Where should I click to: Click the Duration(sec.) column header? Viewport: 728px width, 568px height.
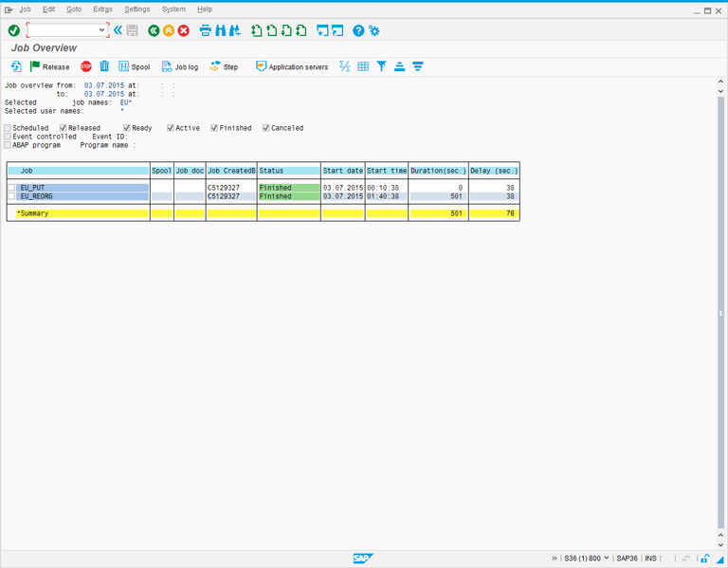[x=438, y=171]
